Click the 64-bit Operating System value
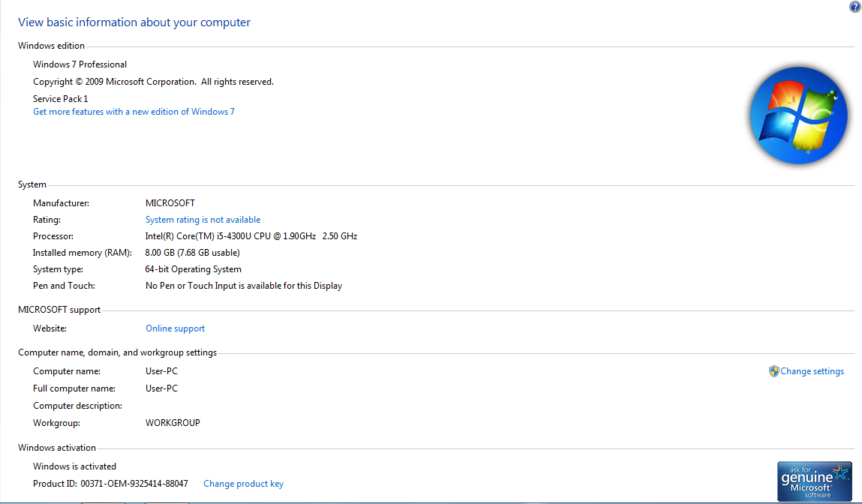 click(193, 269)
